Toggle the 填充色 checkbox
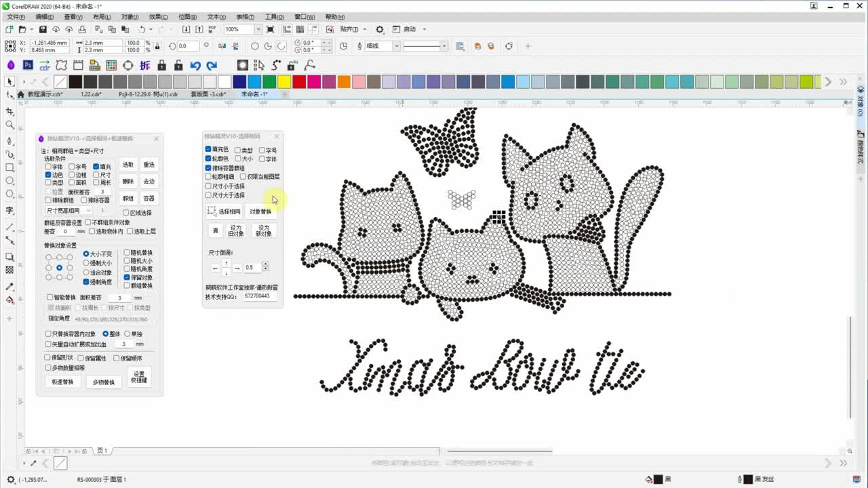This screenshot has height=488, width=868. pyautogui.click(x=209, y=149)
